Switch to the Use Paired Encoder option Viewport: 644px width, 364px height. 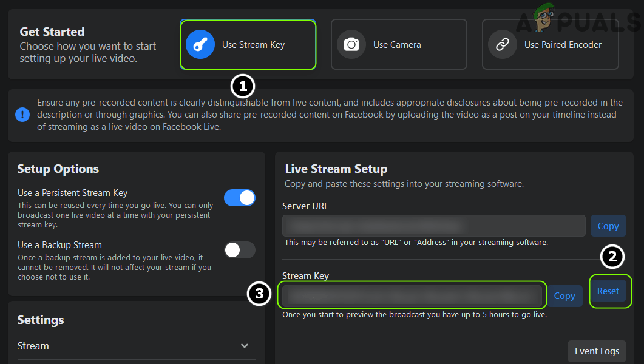click(550, 44)
